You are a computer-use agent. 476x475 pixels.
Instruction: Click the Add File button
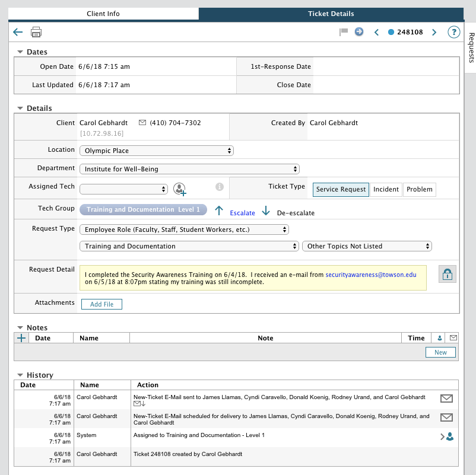pyautogui.click(x=101, y=304)
